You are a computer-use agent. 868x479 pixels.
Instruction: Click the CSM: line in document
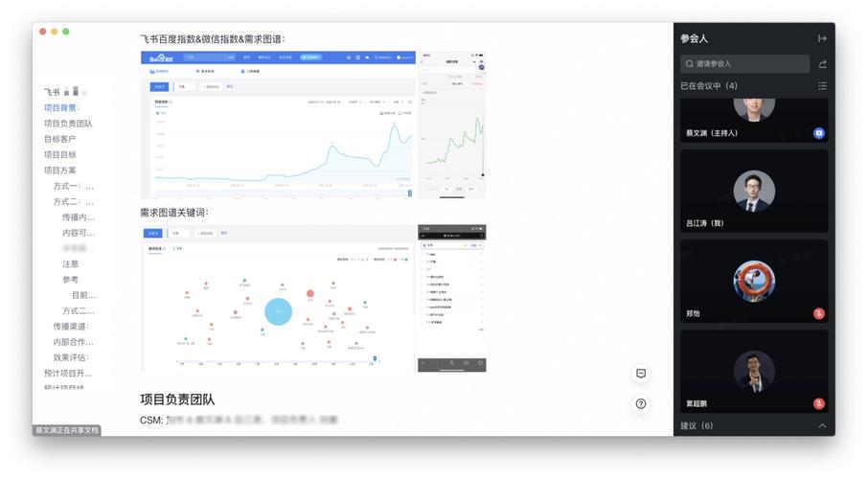pos(239,421)
